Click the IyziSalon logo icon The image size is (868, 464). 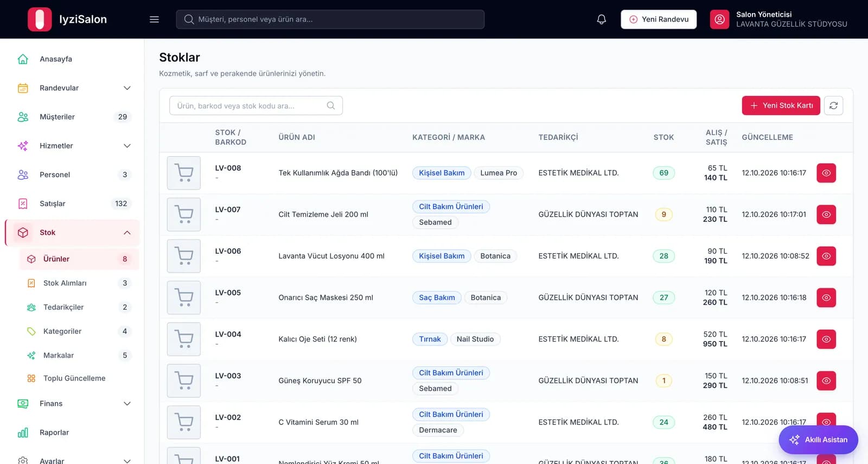(40, 20)
